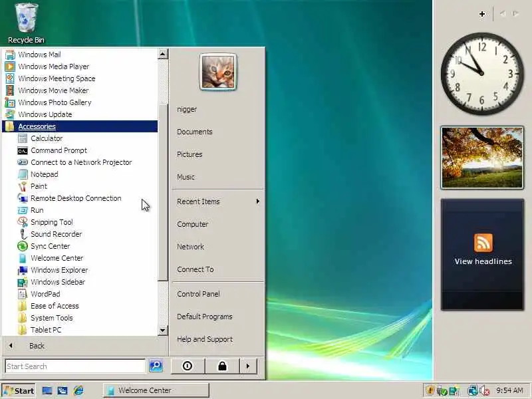The image size is (532, 399).
Task: Click View headlines in feed gadget
Action: [483, 261]
